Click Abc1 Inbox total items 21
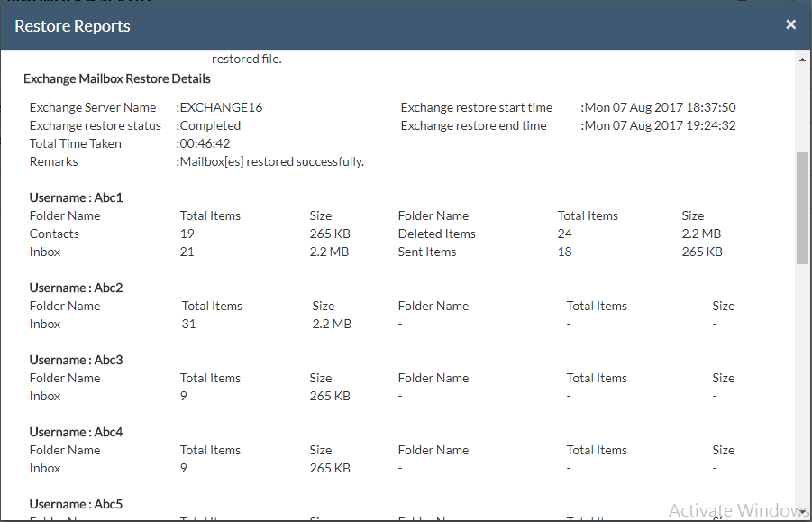This screenshot has height=522, width=812. (187, 252)
